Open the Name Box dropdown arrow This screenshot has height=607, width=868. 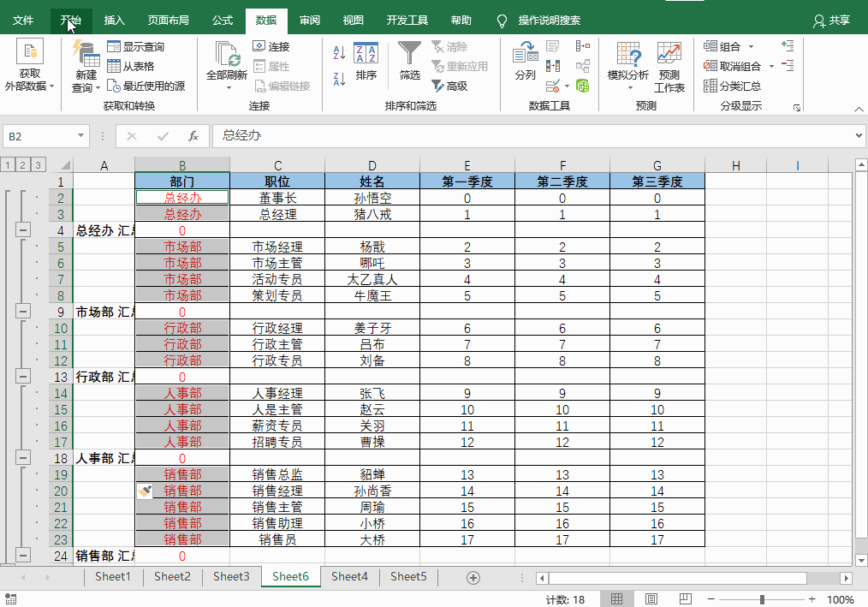pyautogui.click(x=80, y=136)
